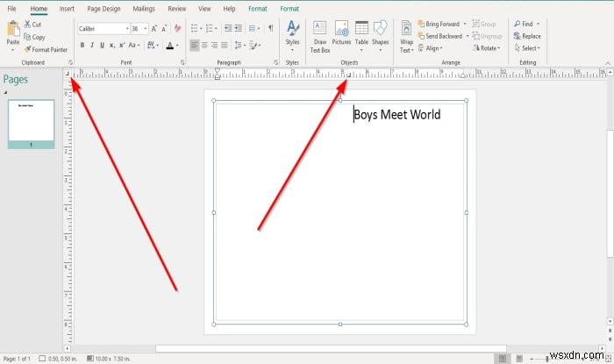Screen dimensions: 614x364
Task: Open the File menu
Action: pyautogui.click(x=11, y=9)
